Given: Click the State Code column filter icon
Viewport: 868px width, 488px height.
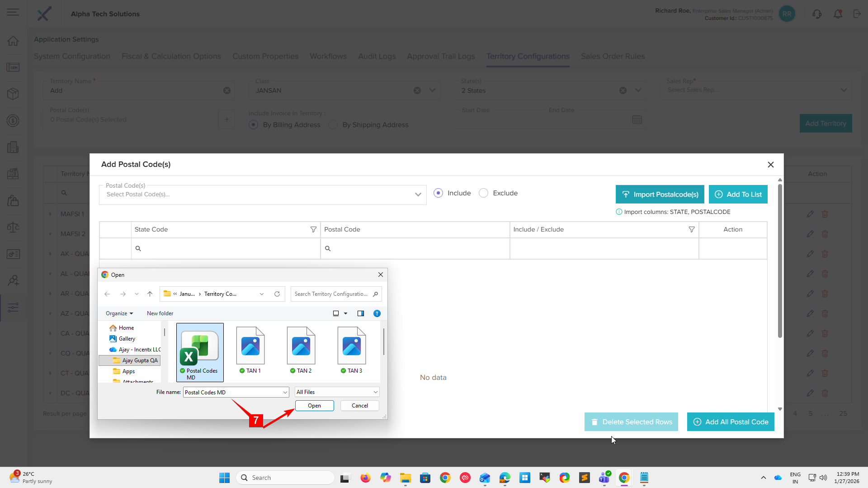Looking at the screenshot, I should pos(313,230).
